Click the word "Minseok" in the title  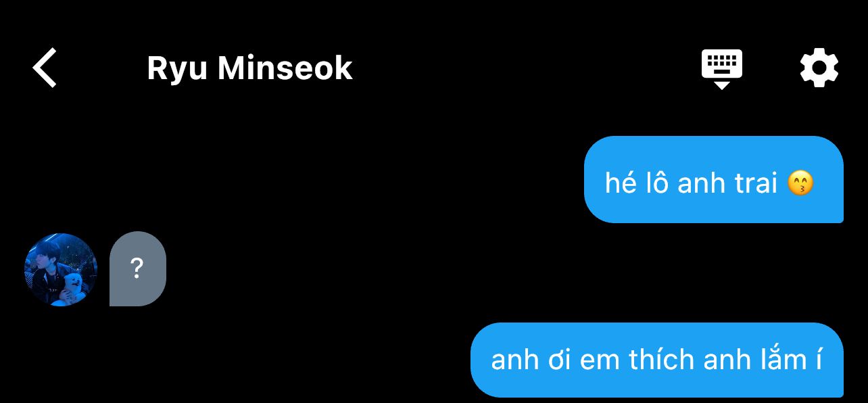point(285,68)
